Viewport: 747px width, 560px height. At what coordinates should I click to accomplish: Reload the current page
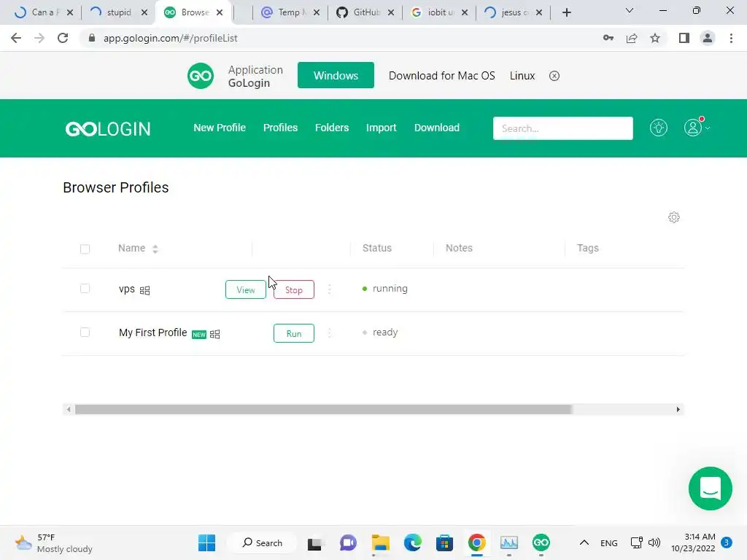pyautogui.click(x=63, y=38)
